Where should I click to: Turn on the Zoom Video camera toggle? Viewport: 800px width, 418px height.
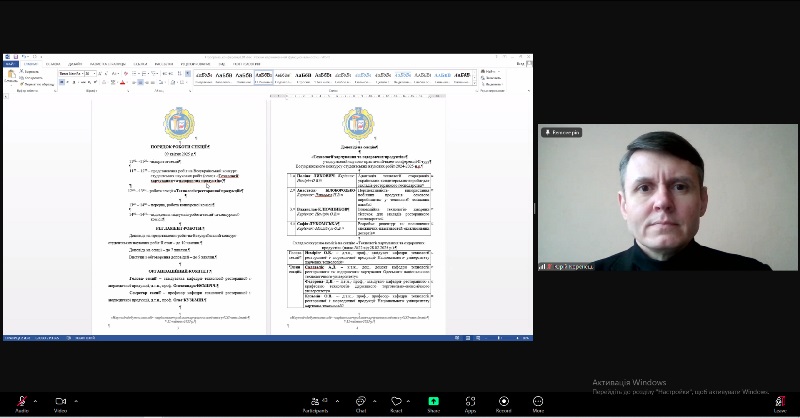coord(61,404)
